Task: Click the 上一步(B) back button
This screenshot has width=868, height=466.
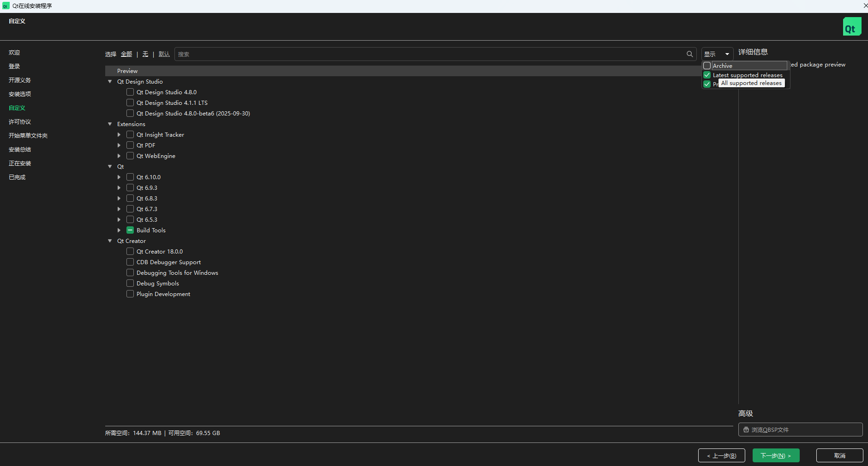Action: (722, 455)
